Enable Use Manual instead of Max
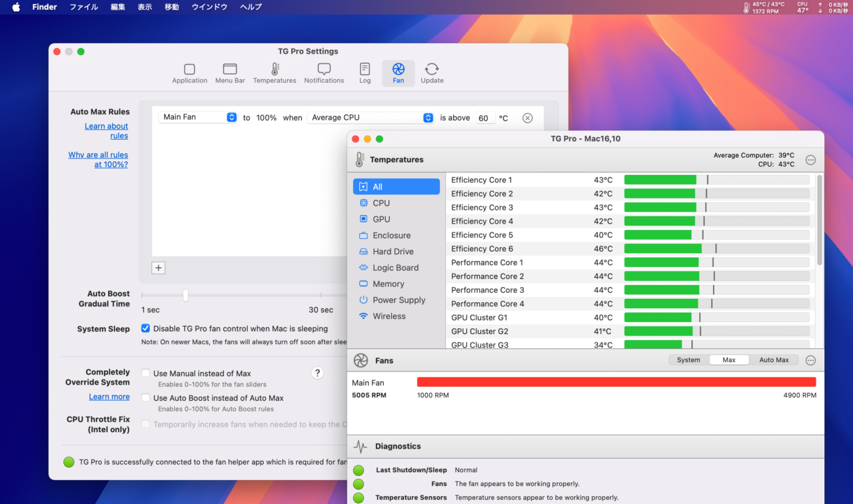The width and height of the screenshot is (853, 504). (x=145, y=374)
